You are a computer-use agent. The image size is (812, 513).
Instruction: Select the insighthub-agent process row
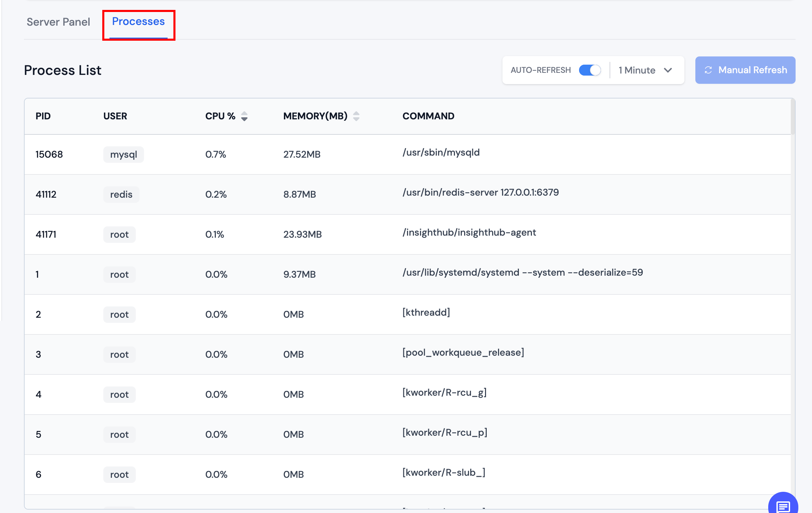tap(407, 235)
